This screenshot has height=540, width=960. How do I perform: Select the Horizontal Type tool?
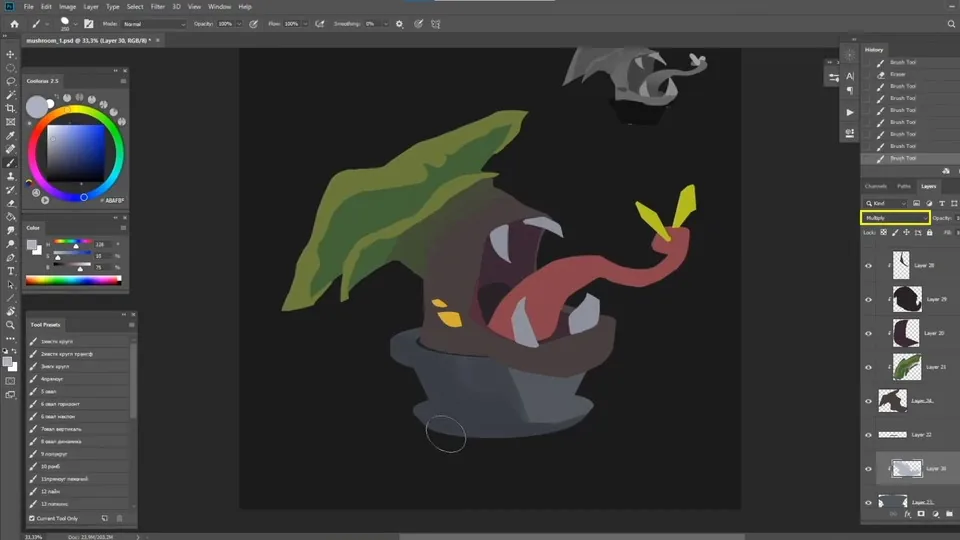pyautogui.click(x=10, y=271)
